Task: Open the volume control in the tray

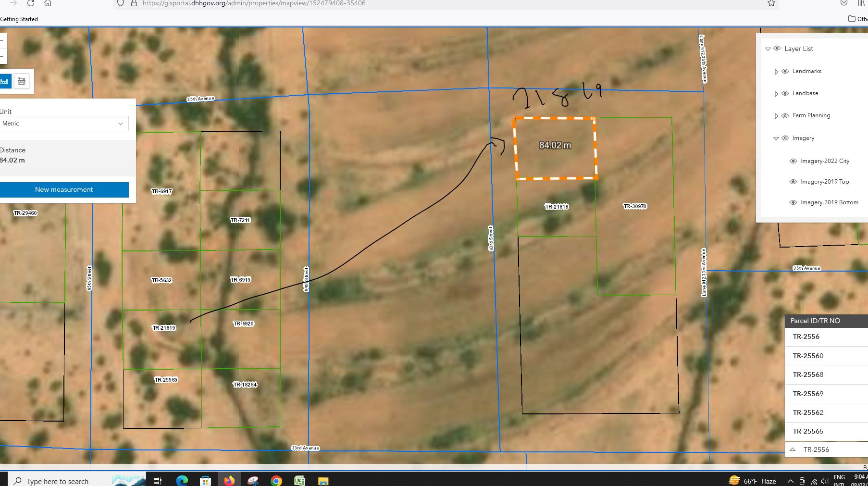Action: (x=825, y=481)
